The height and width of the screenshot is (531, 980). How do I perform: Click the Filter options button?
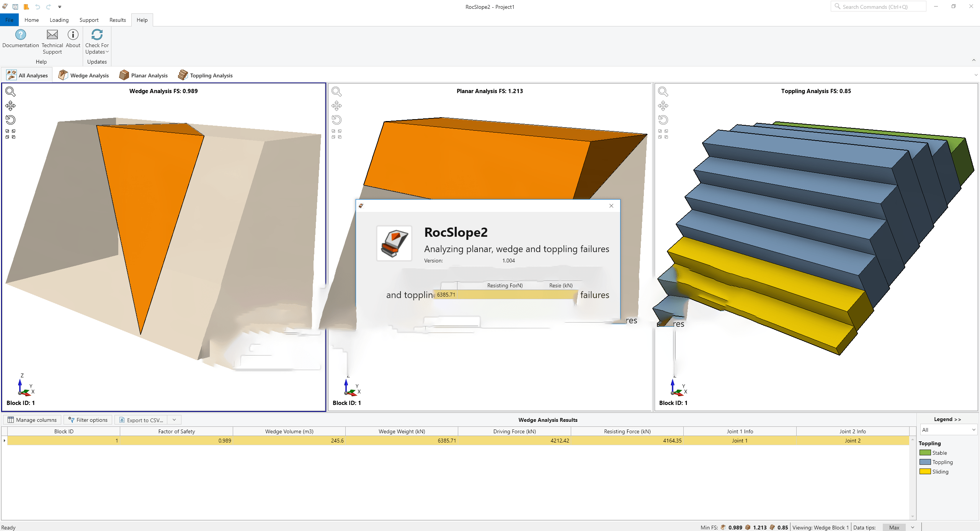click(x=88, y=420)
